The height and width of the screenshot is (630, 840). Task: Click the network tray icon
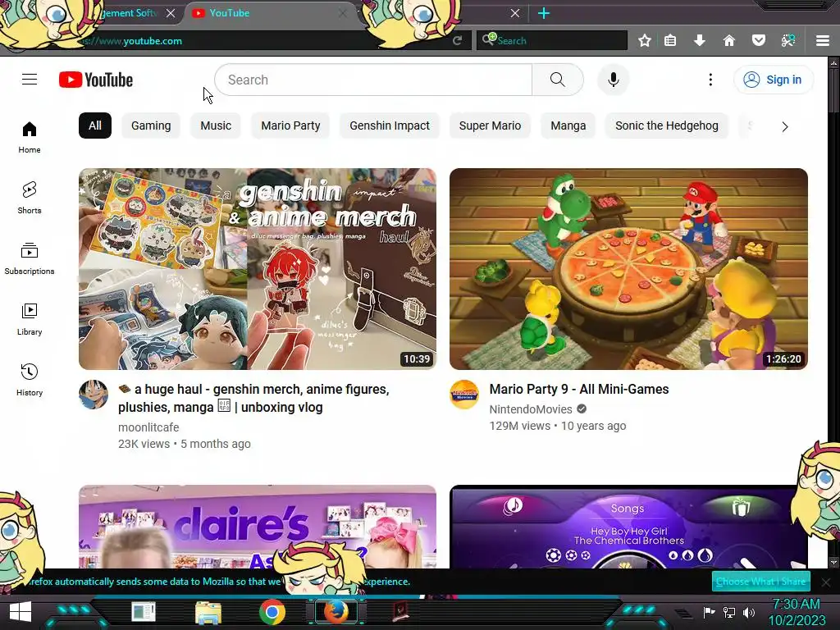(729, 612)
